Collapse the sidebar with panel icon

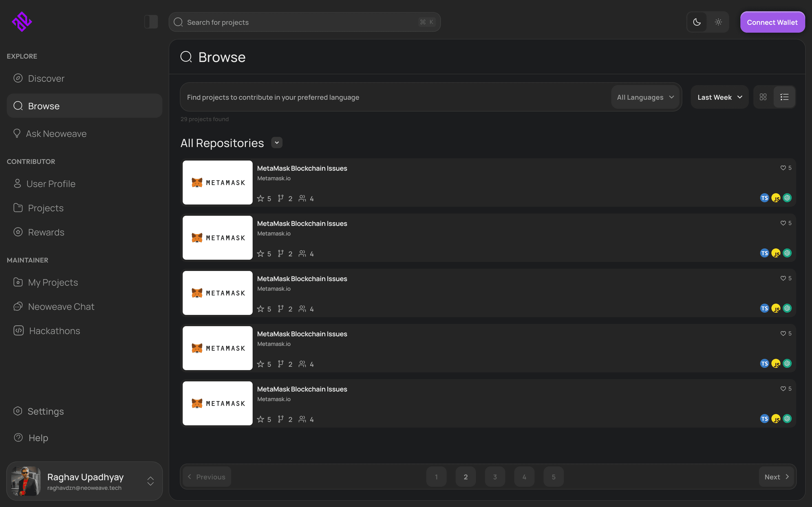tap(151, 22)
